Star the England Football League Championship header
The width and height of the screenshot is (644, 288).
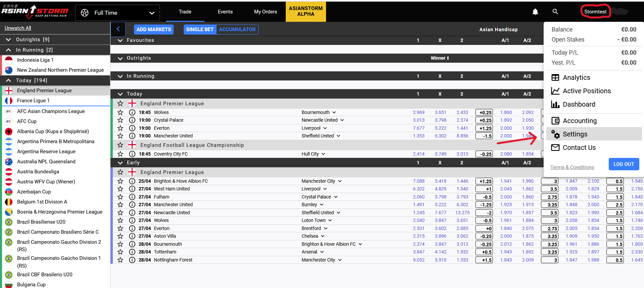click(x=120, y=145)
